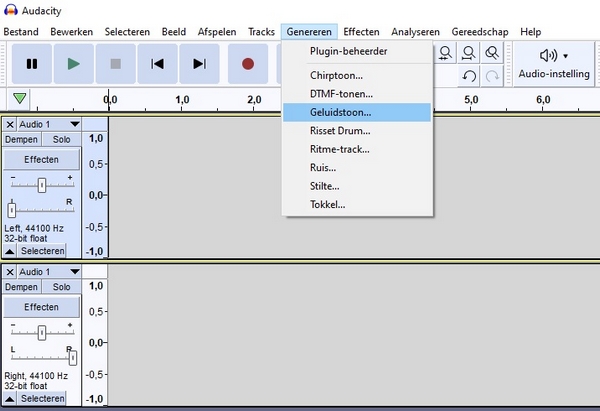Click the vertical amplitude scale of the Left track
This screenshot has width=600, height=411.
point(95,195)
